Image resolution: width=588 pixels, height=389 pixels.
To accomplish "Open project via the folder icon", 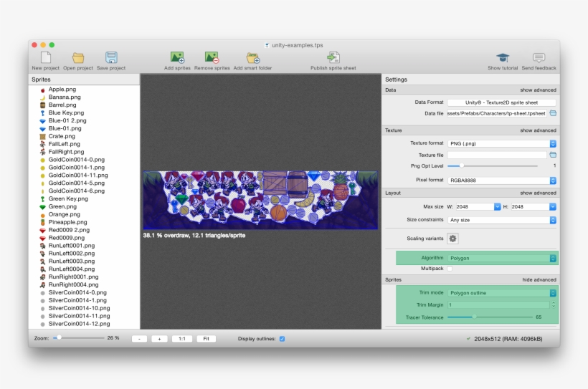I will 78,57.
